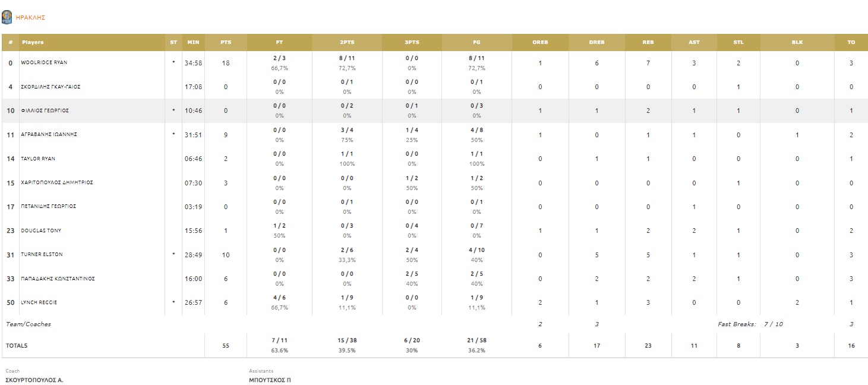Open player WOOLRIDGE RYAN profile
The height and width of the screenshot is (385, 868).
pyautogui.click(x=44, y=62)
